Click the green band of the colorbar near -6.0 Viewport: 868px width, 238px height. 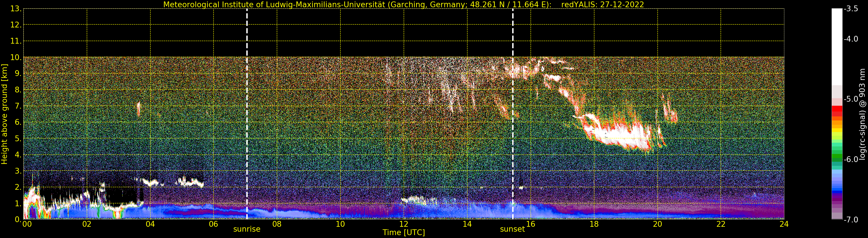click(837, 157)
